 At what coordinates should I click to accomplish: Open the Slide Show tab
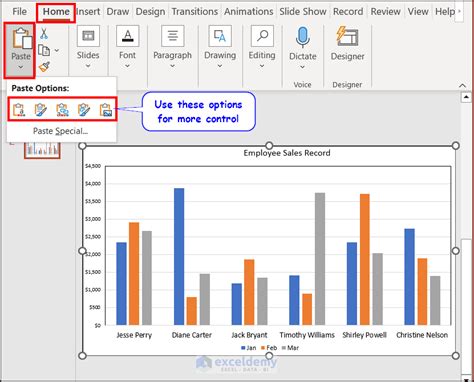tap(303, 12)
